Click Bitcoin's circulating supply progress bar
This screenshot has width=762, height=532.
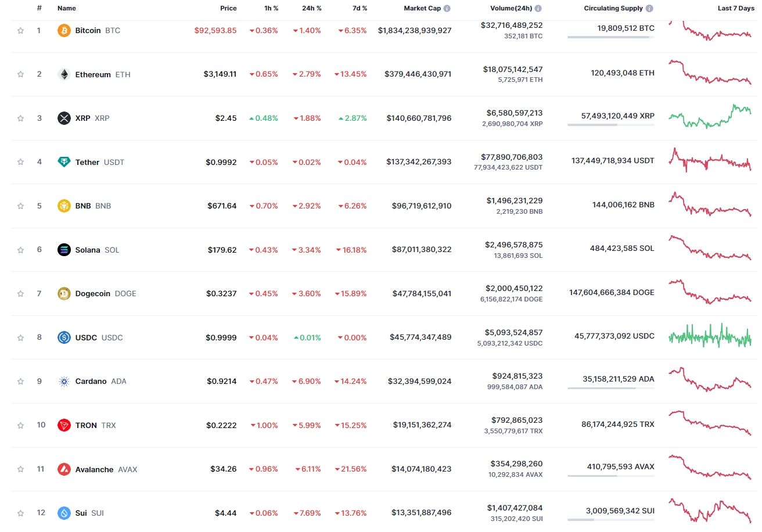[611, 37]
